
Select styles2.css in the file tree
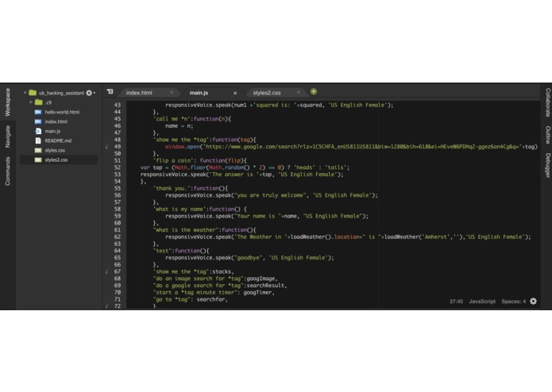(x=56, y=159)
